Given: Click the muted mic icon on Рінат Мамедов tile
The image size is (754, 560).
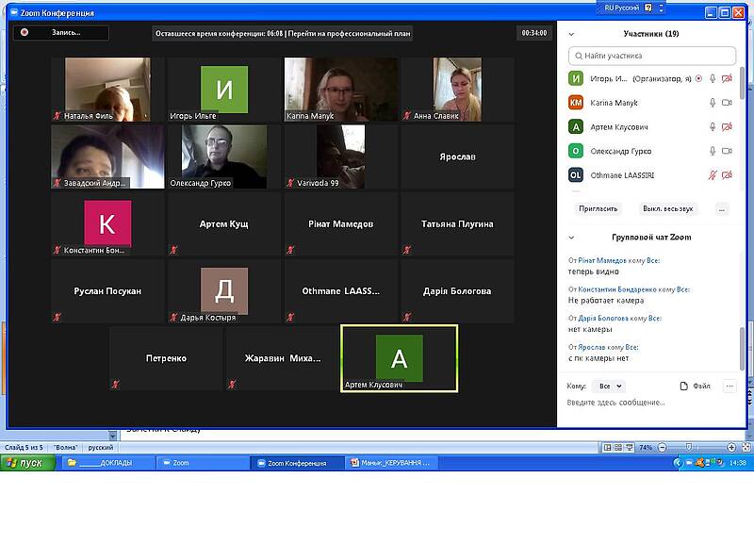Looking at the screenshot, I should [x=290, y=250].
